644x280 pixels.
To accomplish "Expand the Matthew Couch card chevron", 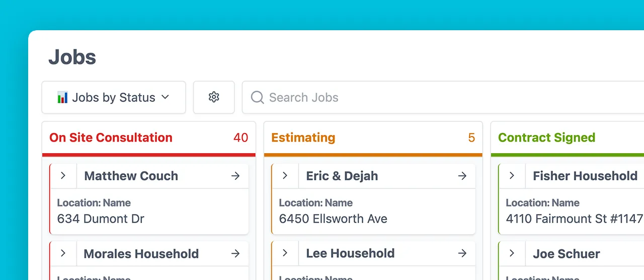I will point(63,176).
